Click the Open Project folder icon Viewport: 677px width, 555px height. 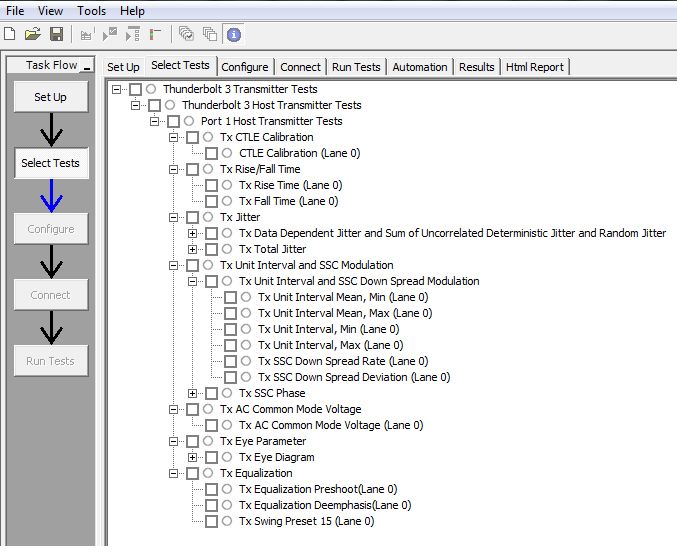pyautogui.click(x=32, y=34)
